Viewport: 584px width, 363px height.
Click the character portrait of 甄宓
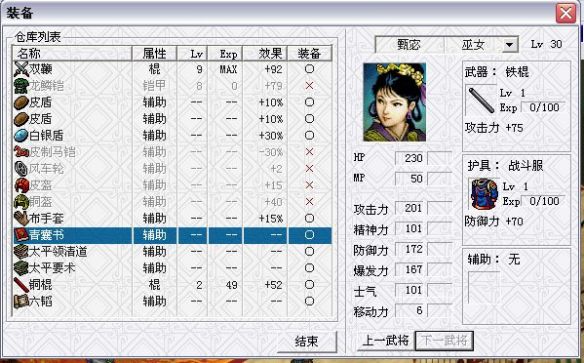pos(395,102)
